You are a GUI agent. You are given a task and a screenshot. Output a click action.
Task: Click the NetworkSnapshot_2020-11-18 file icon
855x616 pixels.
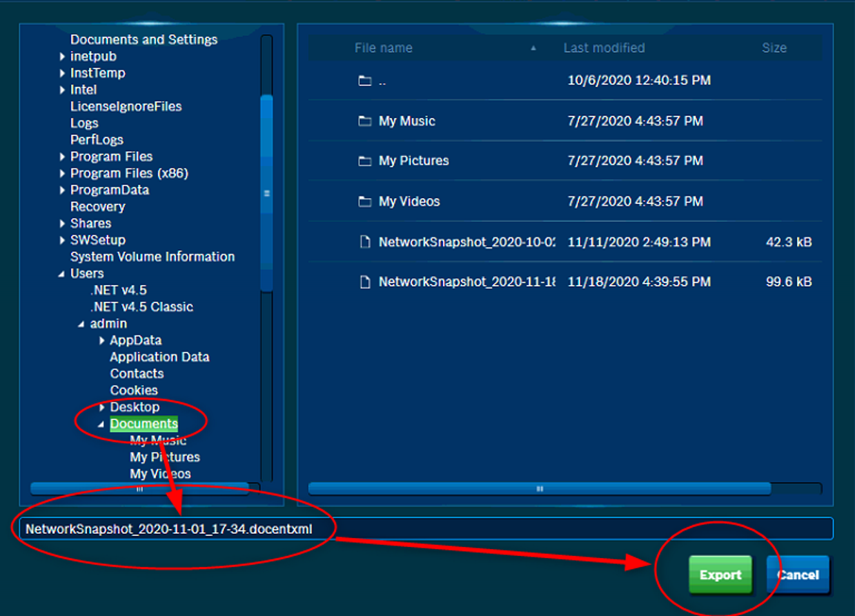pyautogui.click(x=365, y=282)
